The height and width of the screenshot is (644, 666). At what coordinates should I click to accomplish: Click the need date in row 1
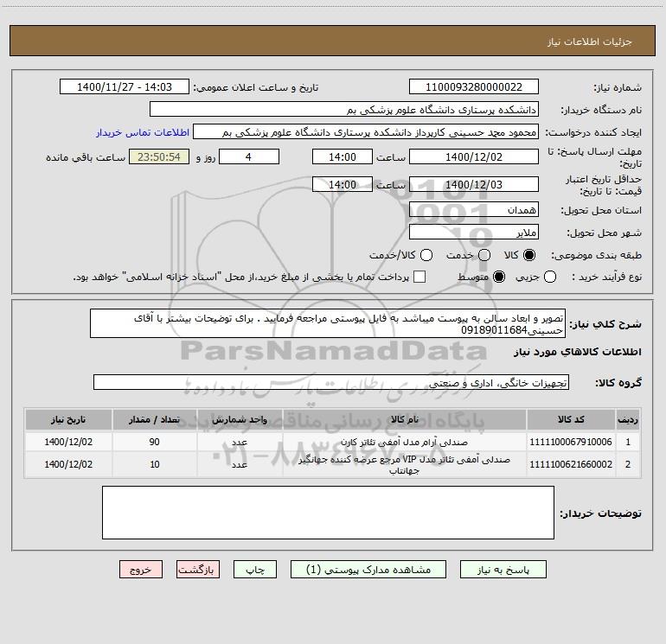pyautogui.click(x=68, y=442)
